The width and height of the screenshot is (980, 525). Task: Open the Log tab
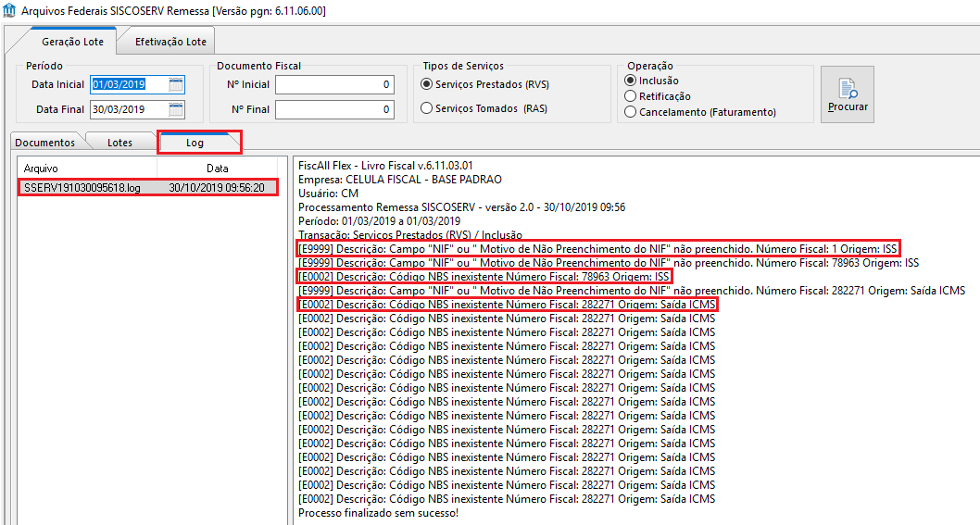[x=195, y=143]
